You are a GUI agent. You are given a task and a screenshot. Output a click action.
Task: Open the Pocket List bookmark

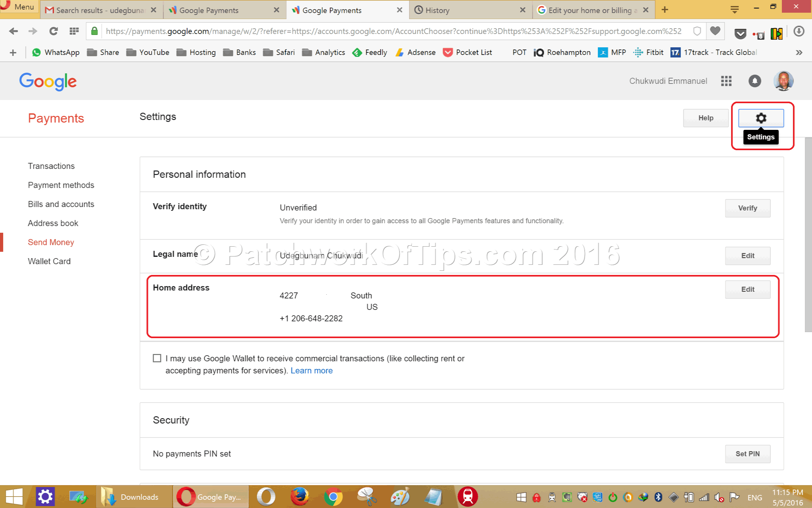tap(468, 52)
